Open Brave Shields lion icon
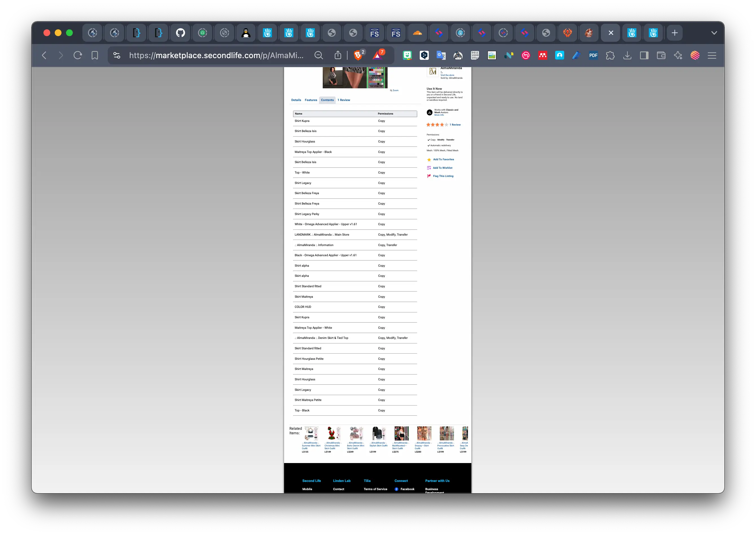 [358, 55]
